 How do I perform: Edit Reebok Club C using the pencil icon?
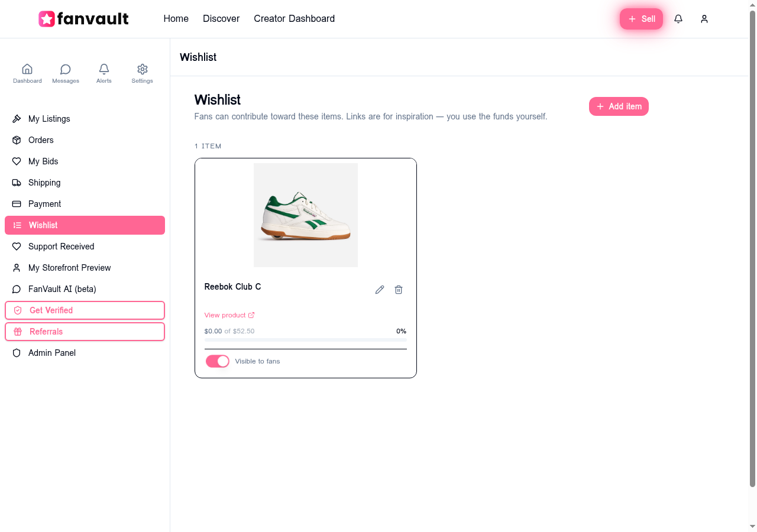click(379, 290)
